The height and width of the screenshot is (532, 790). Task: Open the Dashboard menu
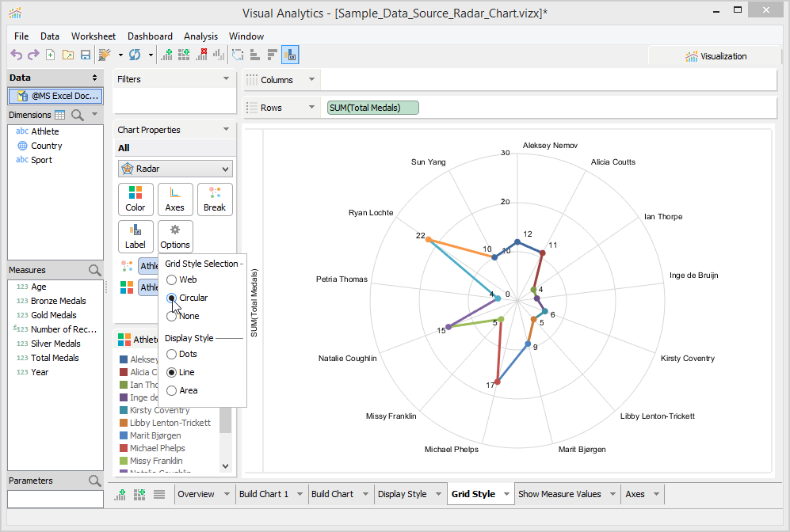(x=150, y=36)
